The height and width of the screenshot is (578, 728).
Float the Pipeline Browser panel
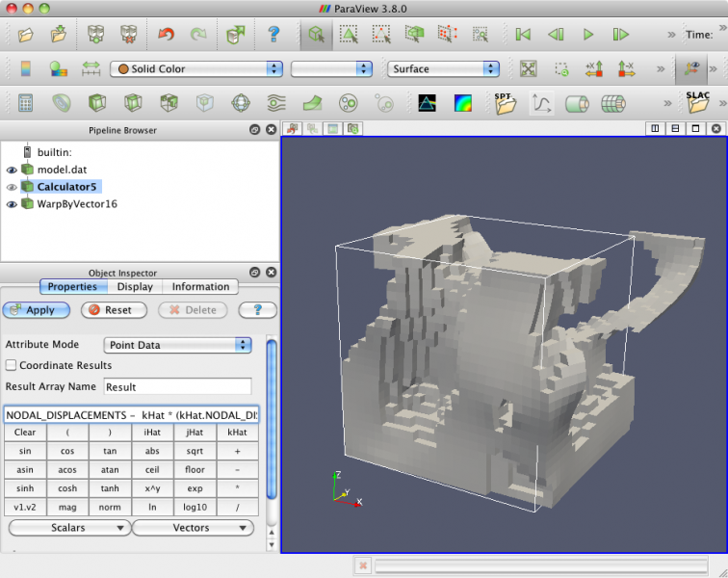(x=254, y=130)
